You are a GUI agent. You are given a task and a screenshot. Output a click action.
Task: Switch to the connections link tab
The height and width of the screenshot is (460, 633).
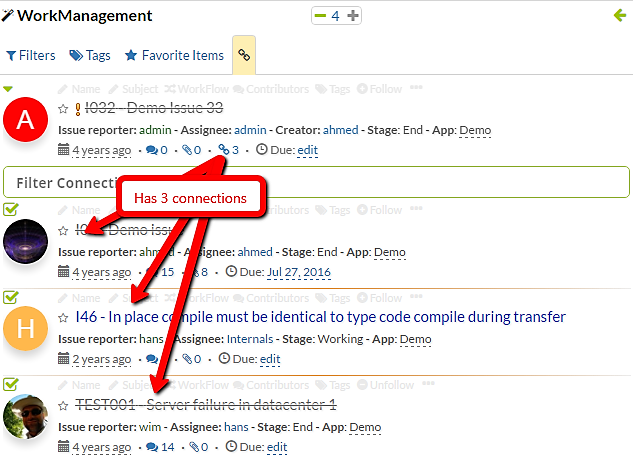pos(244,56)
